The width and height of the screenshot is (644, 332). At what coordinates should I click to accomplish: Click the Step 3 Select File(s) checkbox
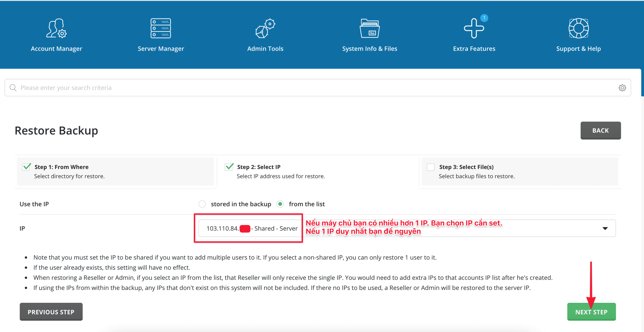pos(430,167)
